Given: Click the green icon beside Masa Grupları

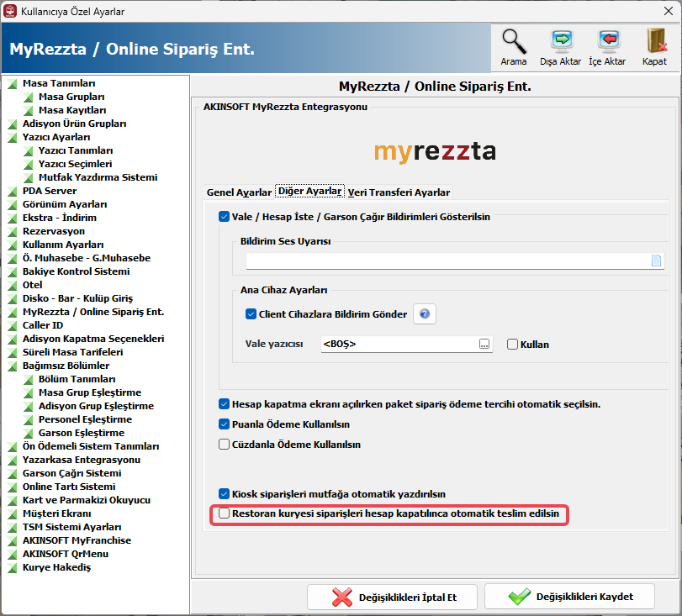Looking at the screenshot, I should [x=29, y=97].
